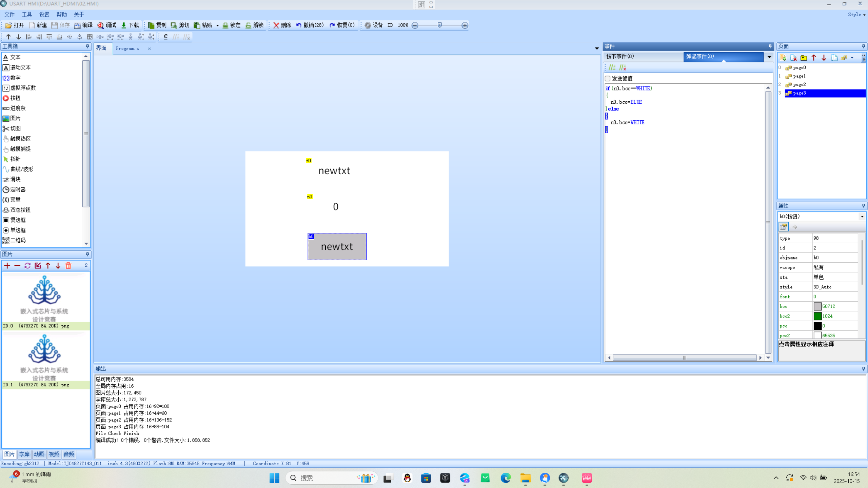
Task: Expand the 粘贴 paste dropdown arrow
Action: (x=217, y=25)
